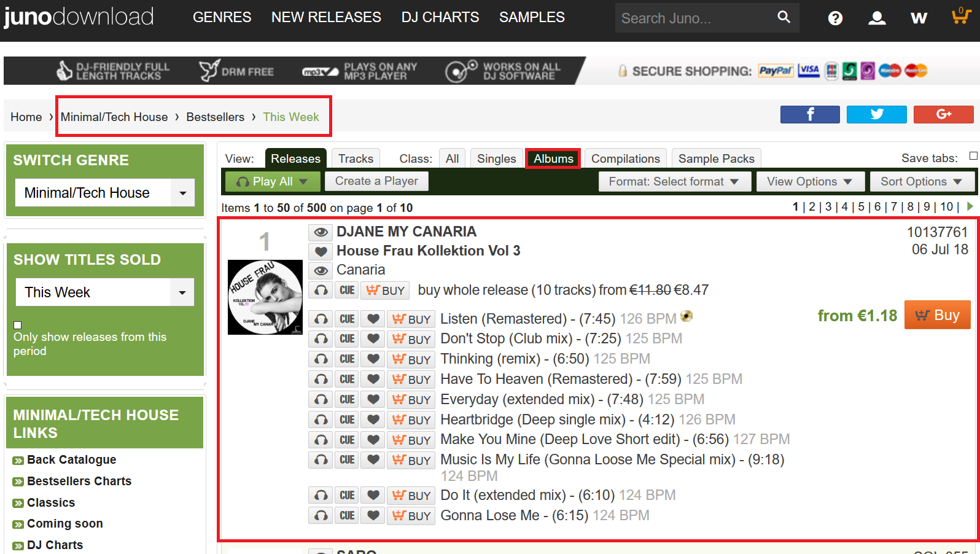Buy Do It (extended mix) track
This screenshot has width=980, height=554.
[411, 495]
